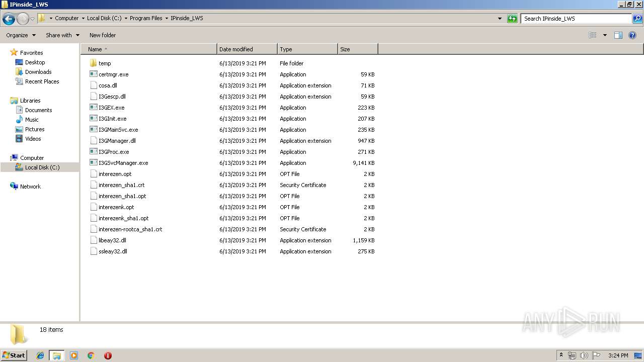Select the I3GInit.exe application icon
644x362 pixels.
click(93, 119)
